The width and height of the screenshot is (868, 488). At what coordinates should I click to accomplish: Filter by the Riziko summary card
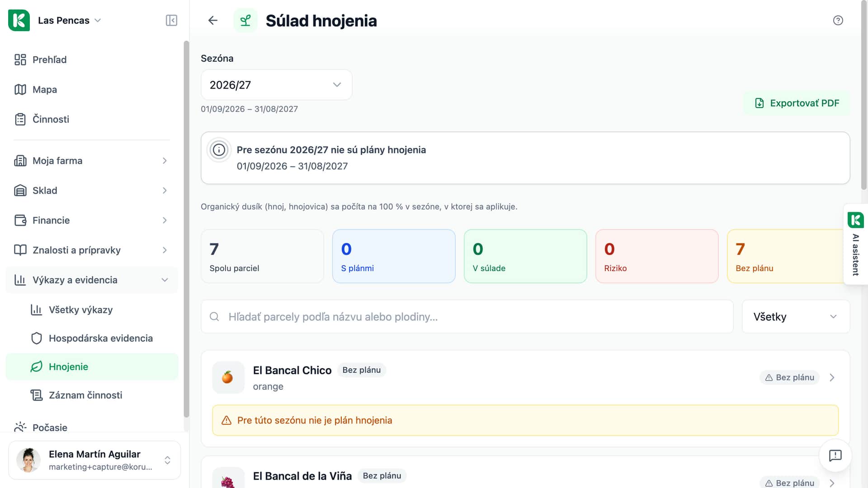[656, 256]
